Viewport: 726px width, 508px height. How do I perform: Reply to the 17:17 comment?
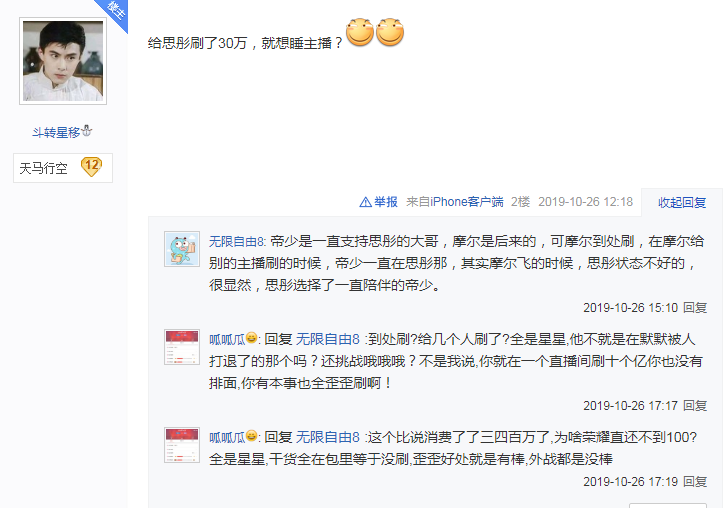pos(695,406)
